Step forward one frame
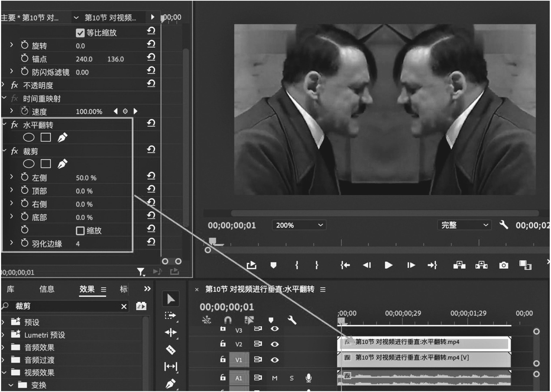Screen dimensions: 551x392 411,265
